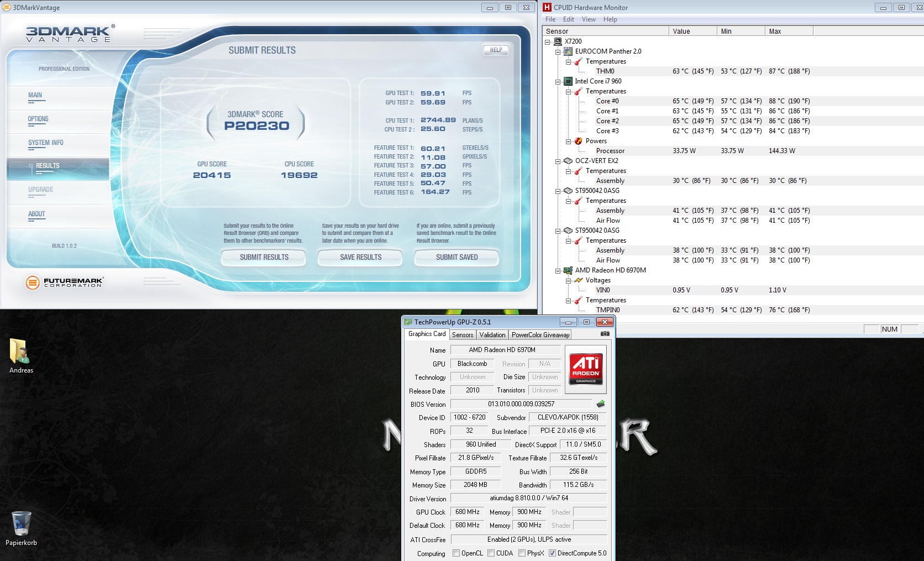Uncheck the DirectCompute 5.0 checkbox
The image size is (924, 561).
pos(552,553)
